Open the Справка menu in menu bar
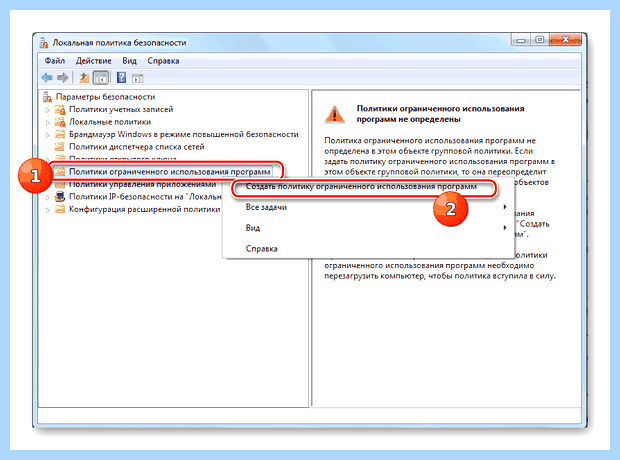The height and width of the screenshot is (460, 620). 163,61
